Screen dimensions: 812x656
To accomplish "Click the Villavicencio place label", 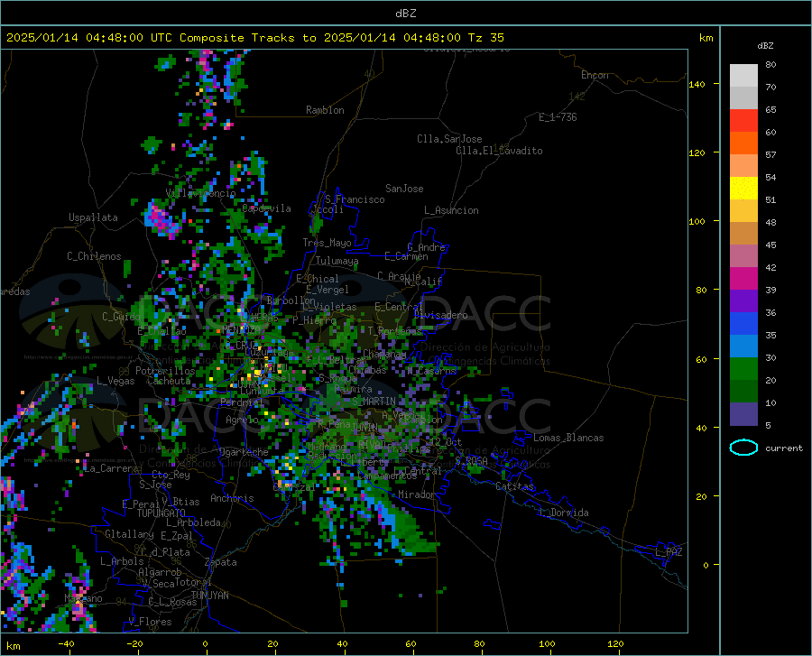I will 200,193.
